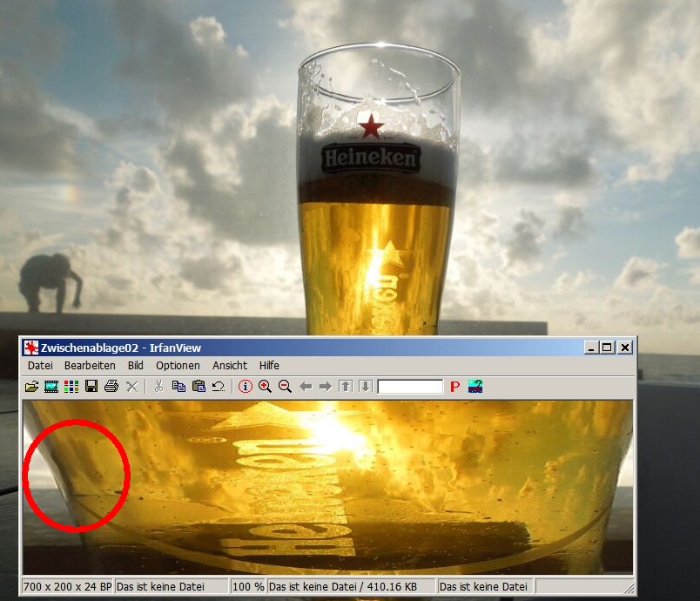This screenshot has height=601, width=700.
Task: Paste from clipboard using the paste icon
Action: coord(199,386)
